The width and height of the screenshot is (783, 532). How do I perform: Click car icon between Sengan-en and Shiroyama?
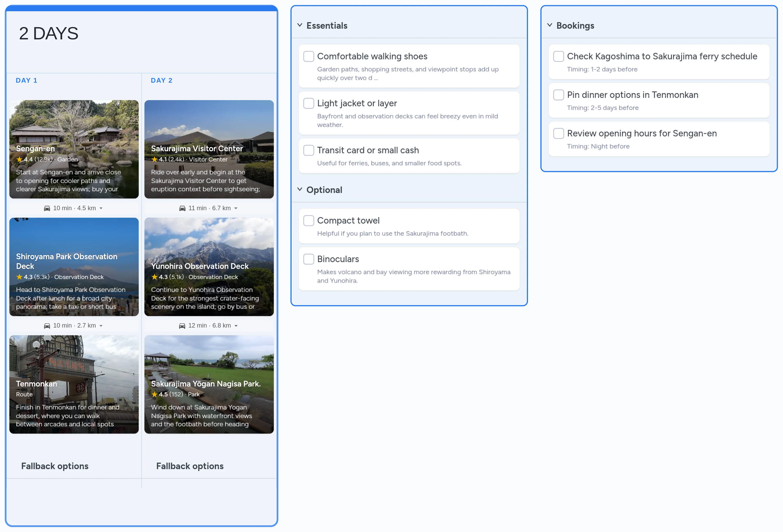47,208
